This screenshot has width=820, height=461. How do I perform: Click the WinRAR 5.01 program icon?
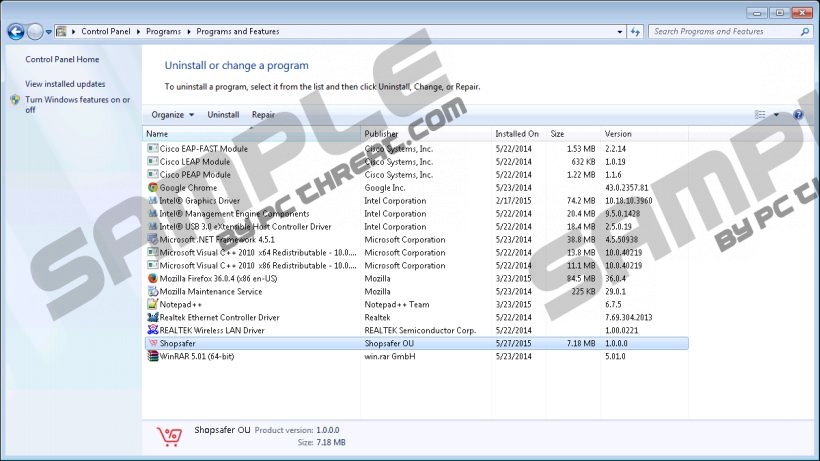tap(152, 356)
